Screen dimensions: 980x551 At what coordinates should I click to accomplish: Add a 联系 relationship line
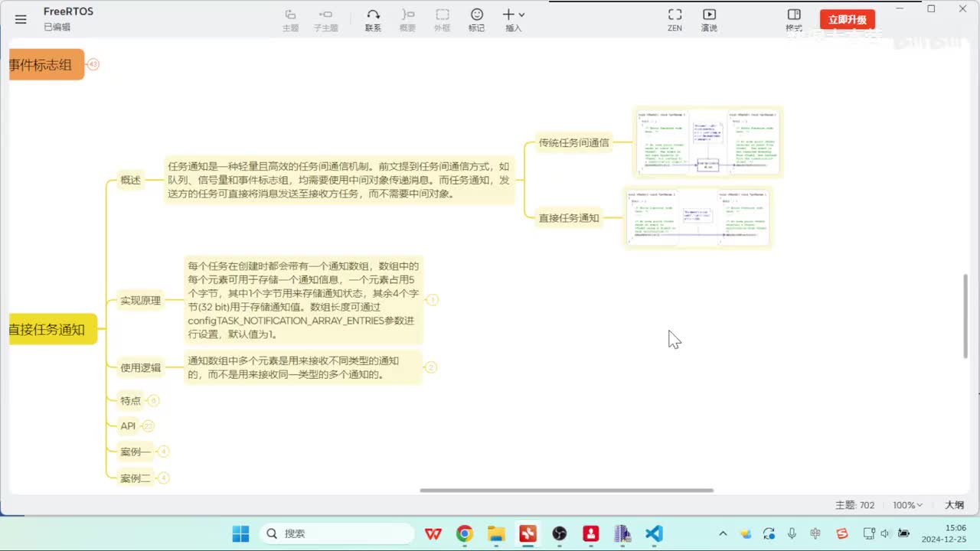373,21
